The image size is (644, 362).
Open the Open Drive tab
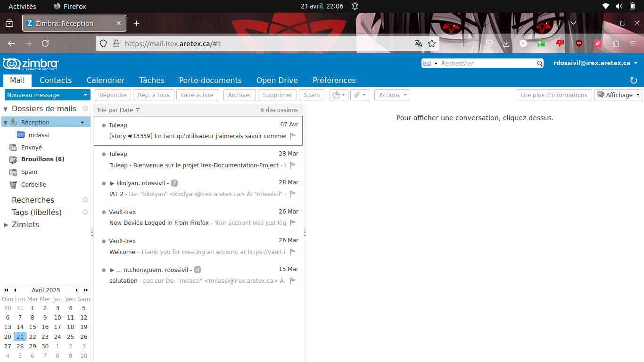[277, 80]
